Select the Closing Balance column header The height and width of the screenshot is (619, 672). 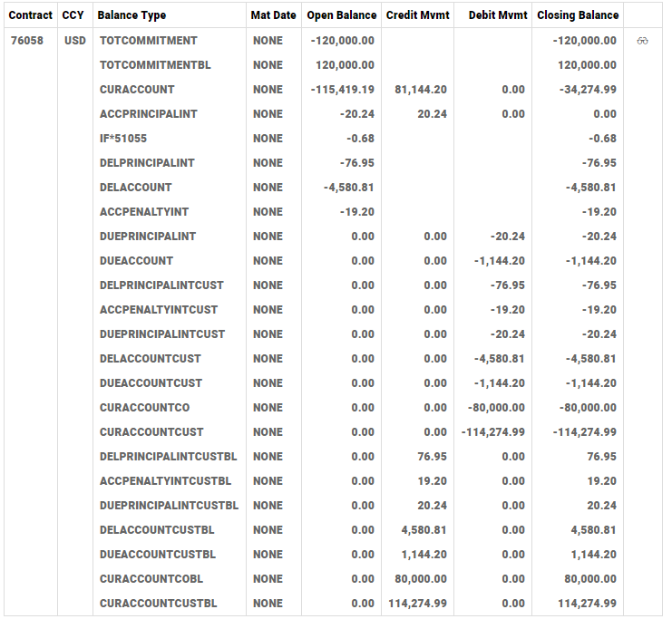(x=578, y=15)
